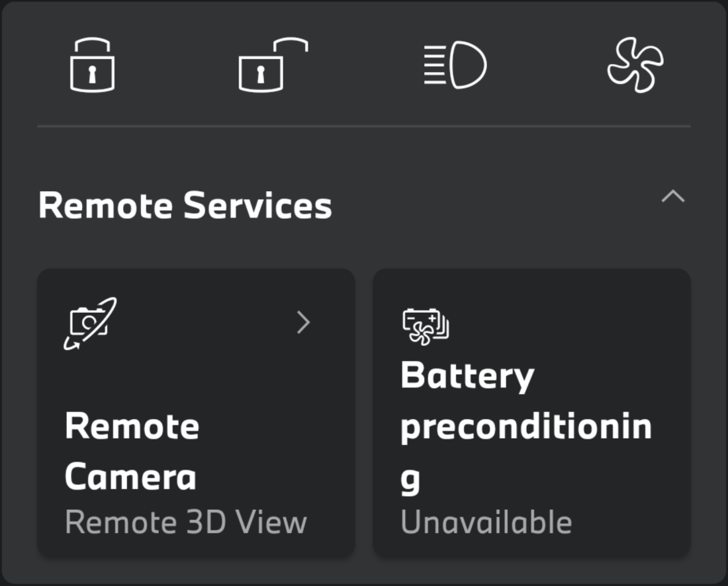This screenshot has height=586, width=728.
Task: Click the word Battery in the card
Action: (x=467, y=377)
